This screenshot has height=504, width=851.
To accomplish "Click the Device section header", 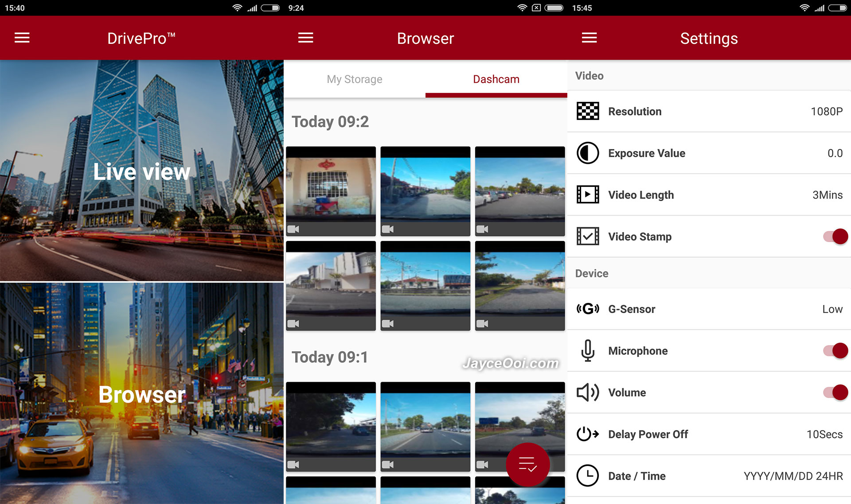I will click(592, 273).
